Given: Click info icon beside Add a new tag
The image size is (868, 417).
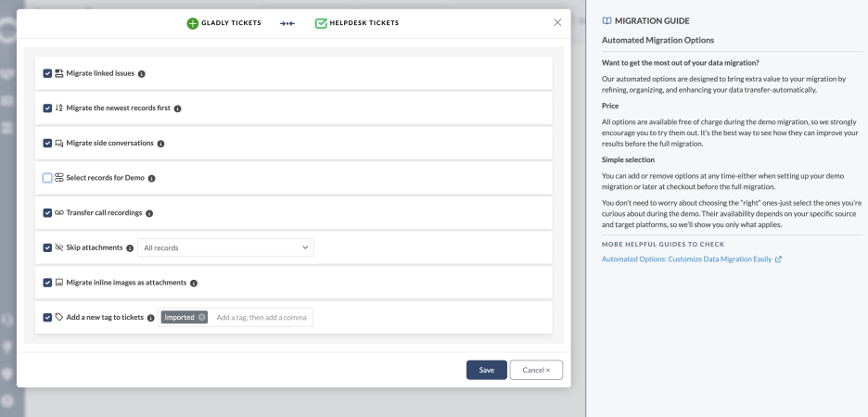Looking at the screenshot, I should pyautogui.click(x=150, y=318).
